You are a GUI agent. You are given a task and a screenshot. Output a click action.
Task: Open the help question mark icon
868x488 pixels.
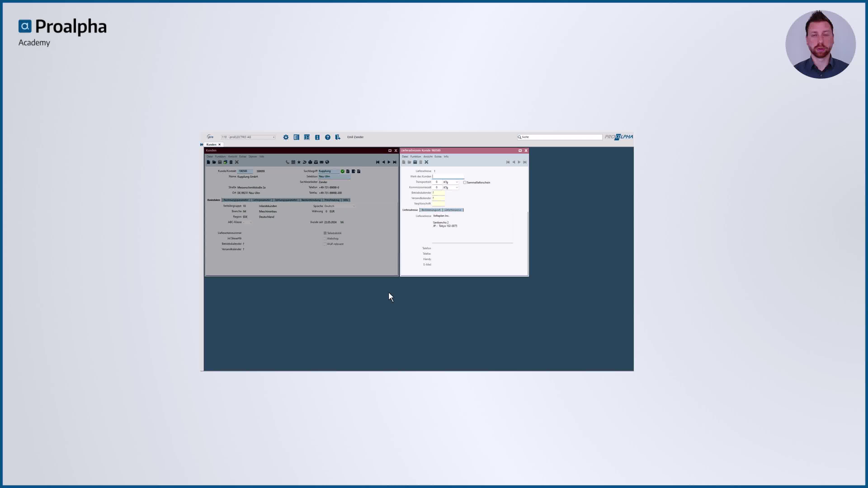coord(328,137)
